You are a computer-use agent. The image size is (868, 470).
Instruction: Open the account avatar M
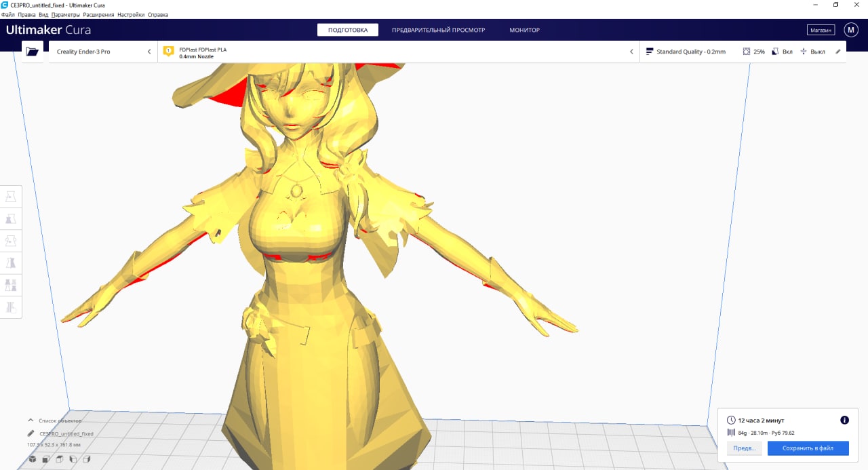point(851,30)
